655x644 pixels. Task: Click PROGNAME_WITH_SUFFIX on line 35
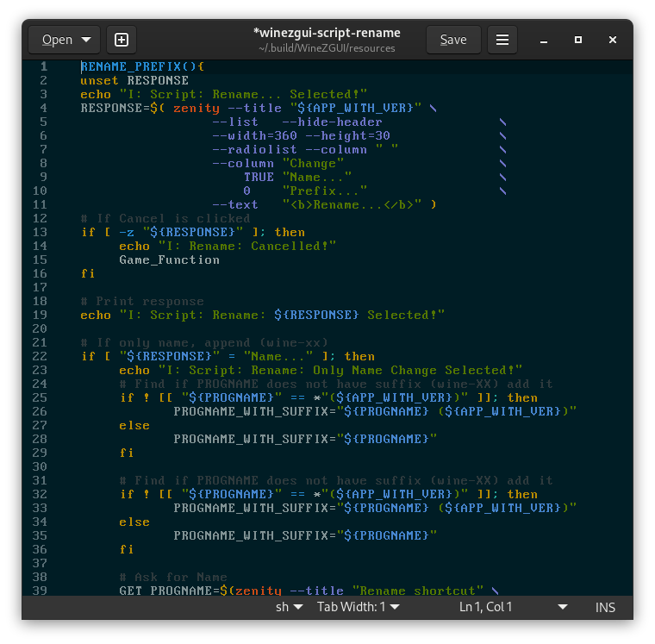305,535
